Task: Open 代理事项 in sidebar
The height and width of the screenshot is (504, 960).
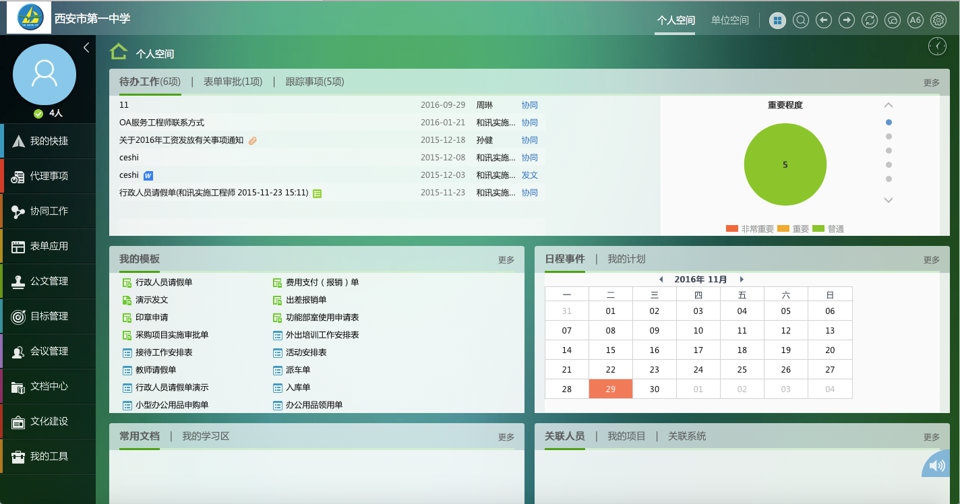Action: pyautogui.click(x=48, y=176)
